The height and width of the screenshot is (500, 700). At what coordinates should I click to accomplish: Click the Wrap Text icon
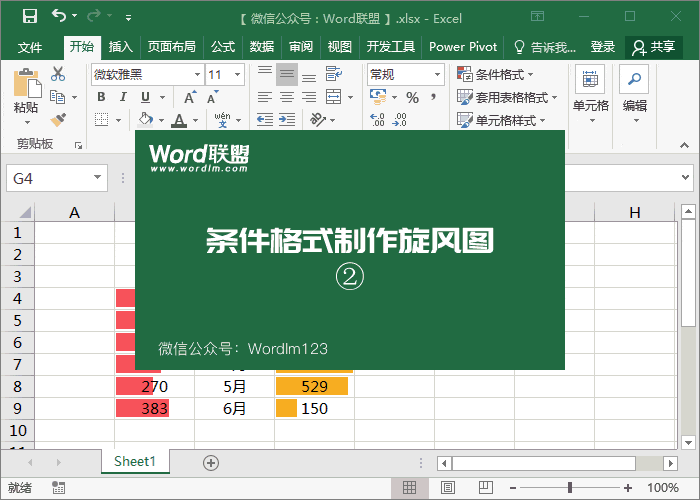pos(333,74)
